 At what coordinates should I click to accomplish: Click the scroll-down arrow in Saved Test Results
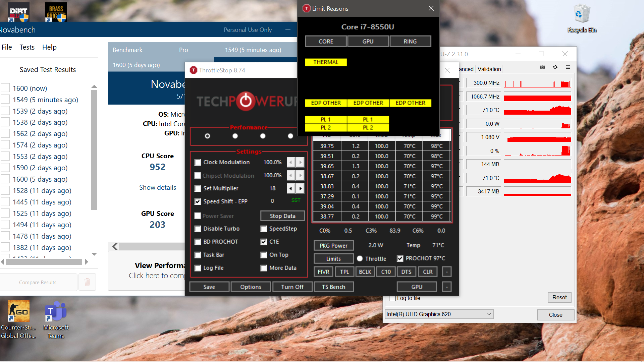94,254
